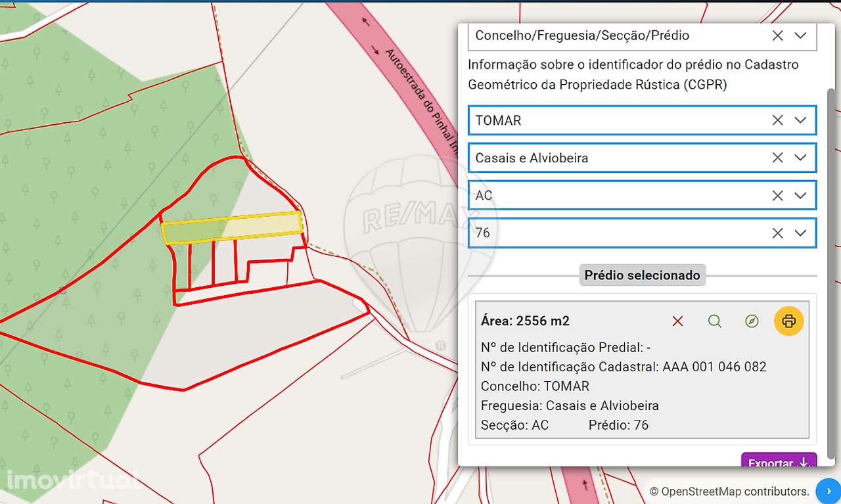Screen dimensions: 841x504
Task: Open the prédio 76 dropdown arrow
Action: pos(800,233)
